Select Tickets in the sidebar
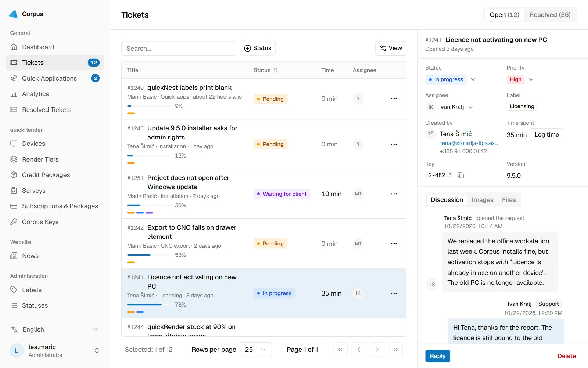Screen dimensions: 588x368 [x=55, y=63]
